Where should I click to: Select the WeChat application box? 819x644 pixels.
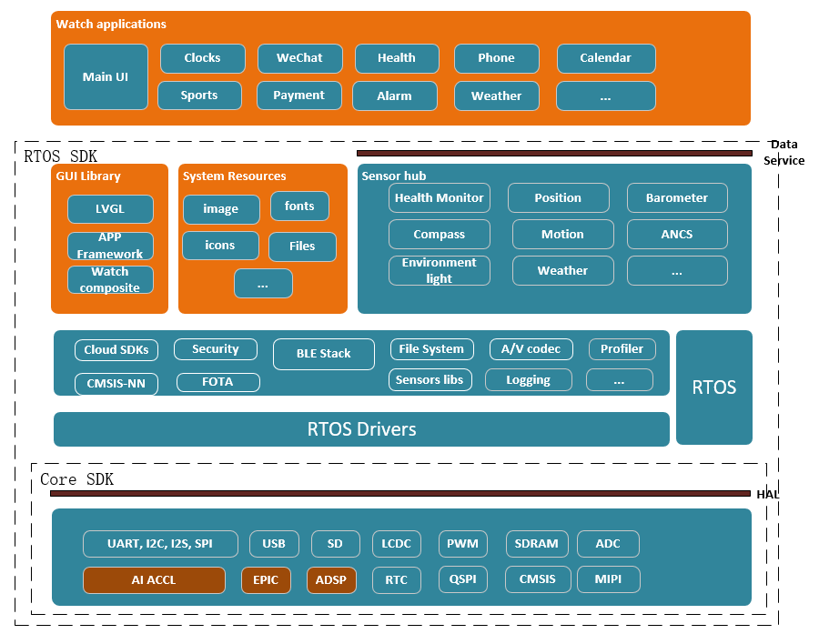300,58
